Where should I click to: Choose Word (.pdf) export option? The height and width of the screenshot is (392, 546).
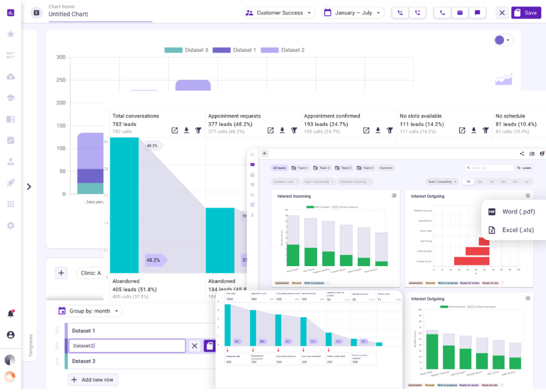pyautogui.click(x=512, y=212)
